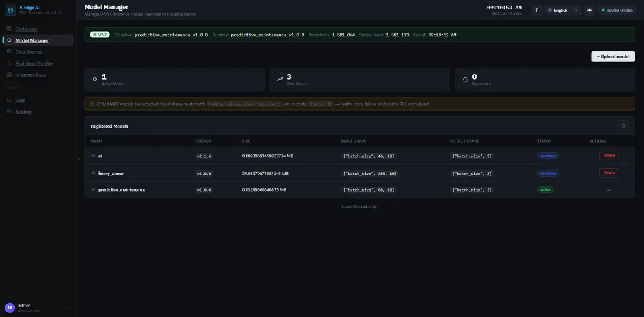644x317 pixels.
Task: Click the ONNX notice warning icon
Action: pos(92,104)
